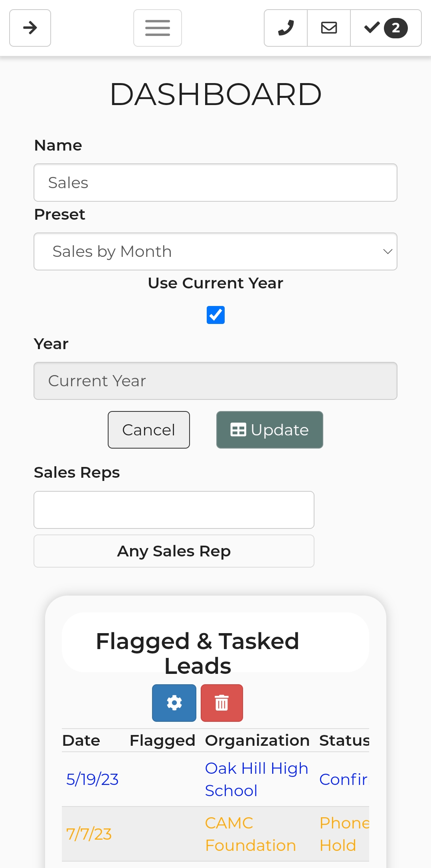Click the Current Year field

point(215,381)
